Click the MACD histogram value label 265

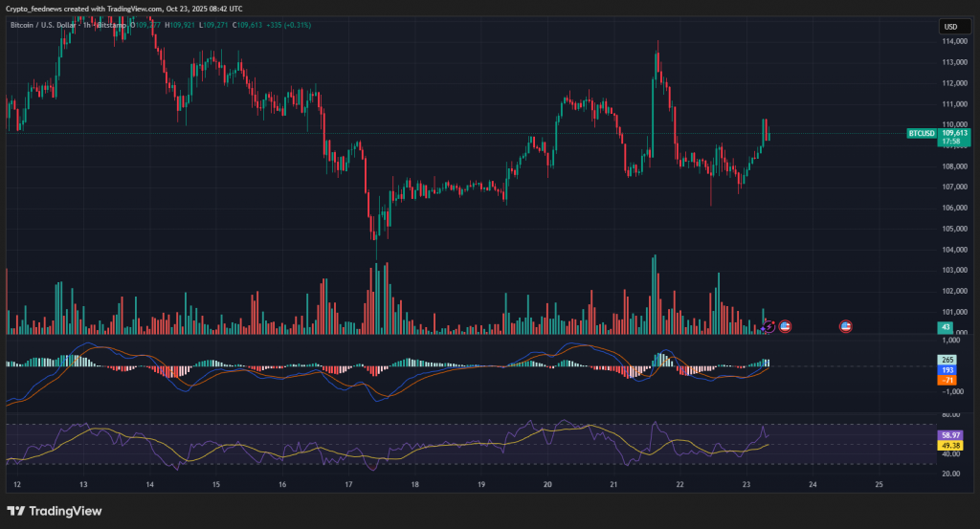coord(948,360)
